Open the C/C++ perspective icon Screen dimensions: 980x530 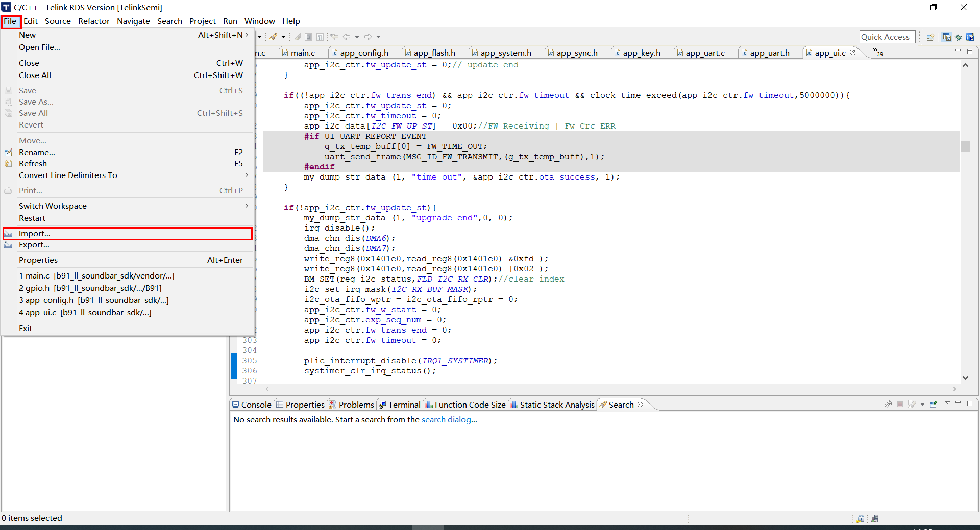click(x=947, y=37)
